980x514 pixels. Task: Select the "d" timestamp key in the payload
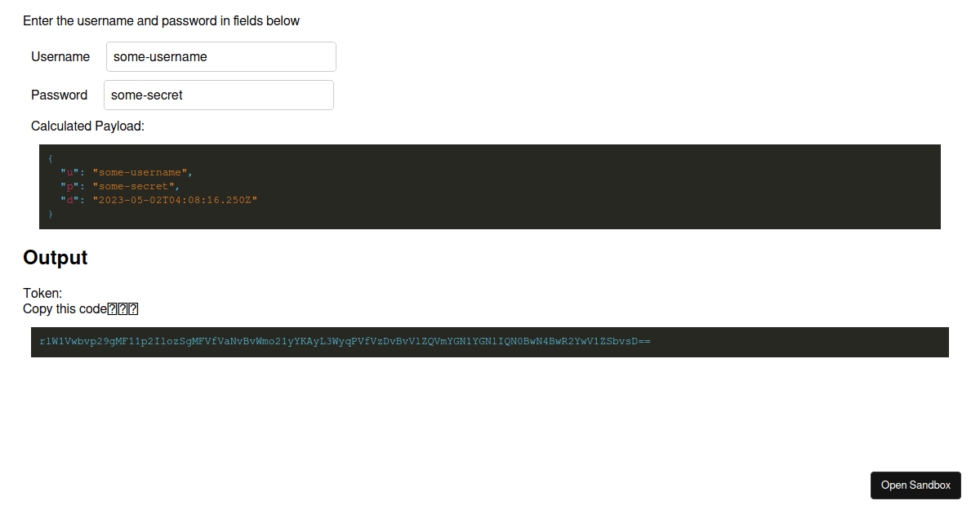pyautogui.click(x=68, y=200)
